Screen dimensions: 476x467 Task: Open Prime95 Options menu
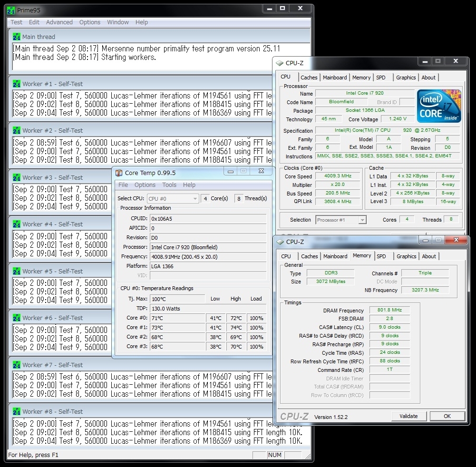click(x=89, y=22)
